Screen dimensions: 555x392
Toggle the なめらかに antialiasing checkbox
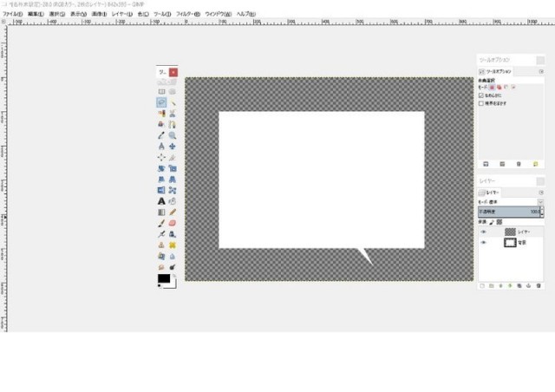tap(482, 95)
